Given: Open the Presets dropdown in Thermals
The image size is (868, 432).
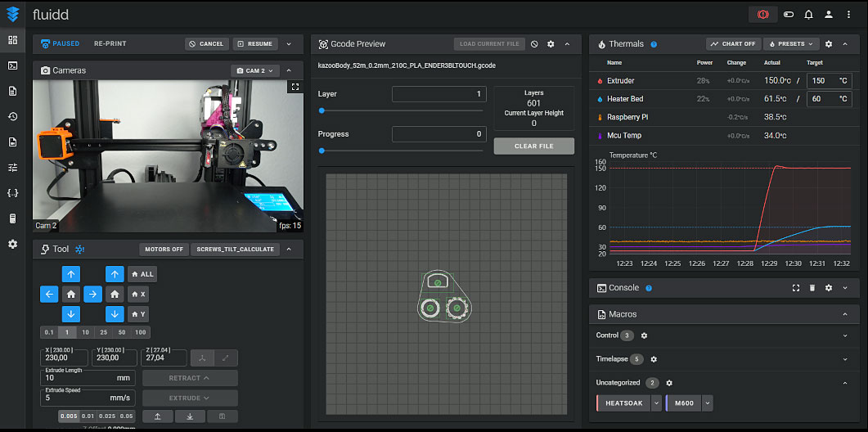Looking at the screenshot, I should pyautogui.click(x=790, y=44).
